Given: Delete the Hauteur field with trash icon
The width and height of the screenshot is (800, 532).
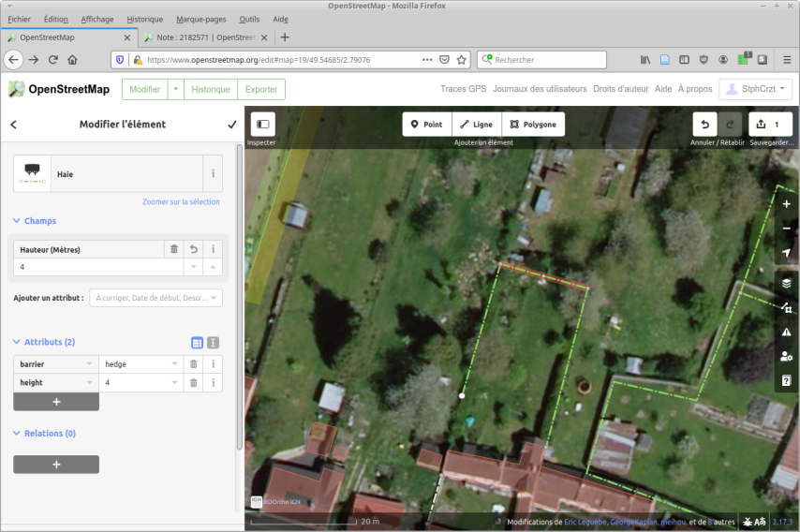Looking at the screenshot, I should click(173, 249).
